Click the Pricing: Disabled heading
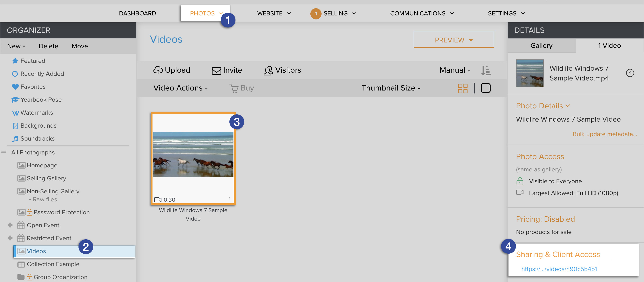Screen dimensions: 644x282 (x=545, y=219)
